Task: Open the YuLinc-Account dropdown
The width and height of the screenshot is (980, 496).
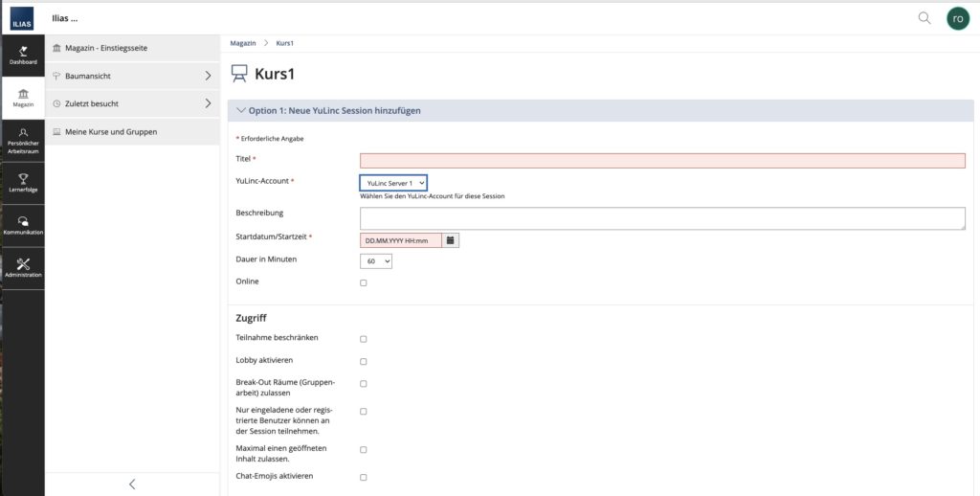Action: pyautogui.click(x=393, y=182)
